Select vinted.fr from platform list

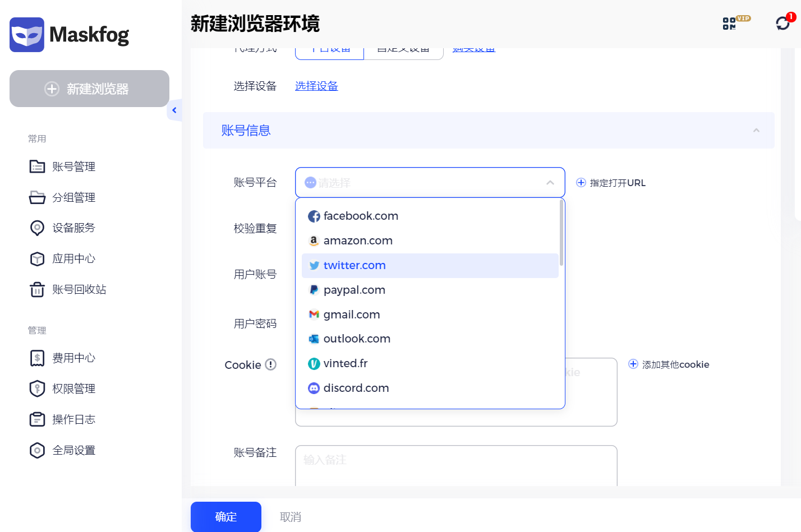coord(430,363)
